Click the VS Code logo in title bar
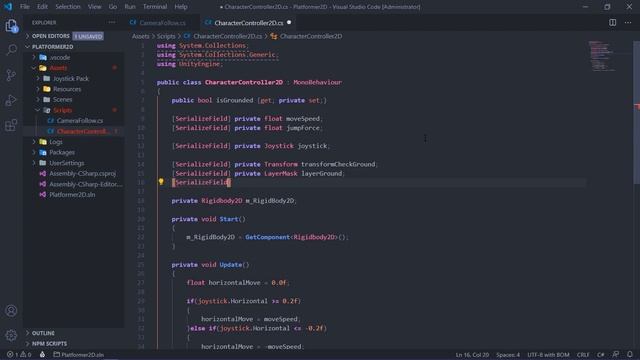This screenshot has height=360, width=640. [8, 7]
